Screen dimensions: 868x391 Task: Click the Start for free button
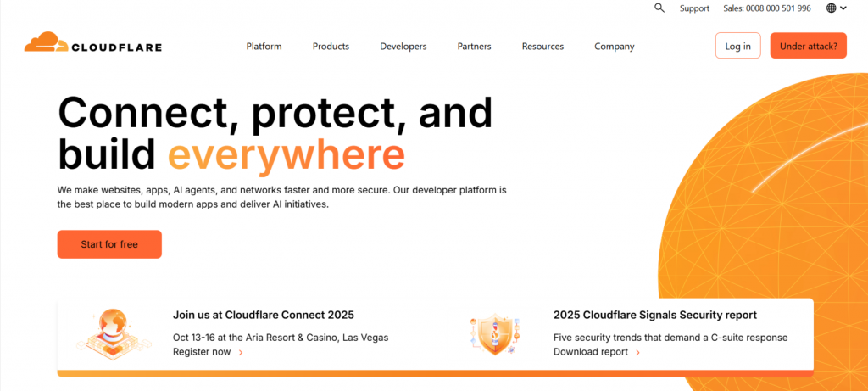click(109, 244)
